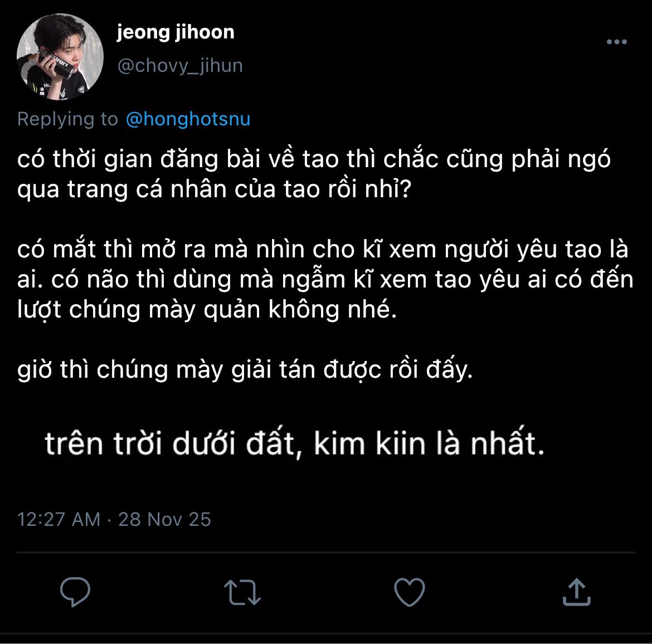The height and width of the screenshot is (644, 652).
Task: Like the tweet with the heart icon
Action: [410, 592]
